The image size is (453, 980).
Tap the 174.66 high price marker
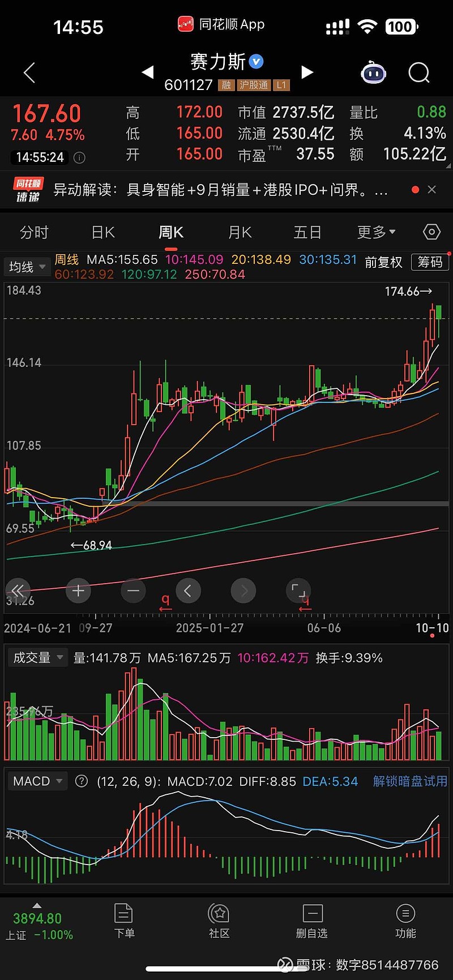[408, 292]
